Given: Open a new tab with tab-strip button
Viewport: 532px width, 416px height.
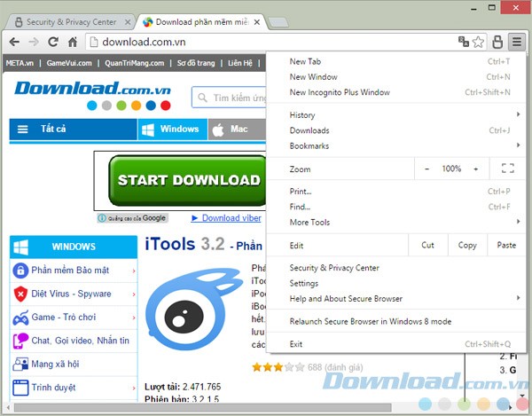Looking at the screenshot, I should coord(278,22).
